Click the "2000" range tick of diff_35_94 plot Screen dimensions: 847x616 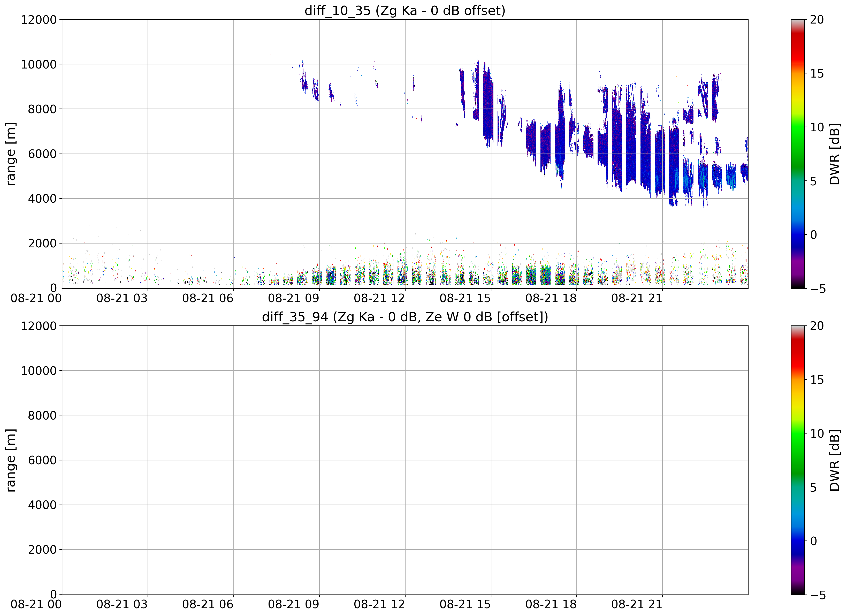click(x=42, y=550)
